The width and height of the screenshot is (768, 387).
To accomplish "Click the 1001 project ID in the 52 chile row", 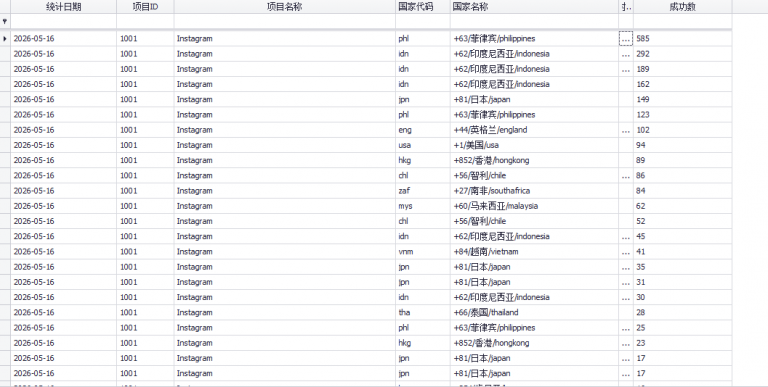I will pyautogui.click(x=145, y=221).
